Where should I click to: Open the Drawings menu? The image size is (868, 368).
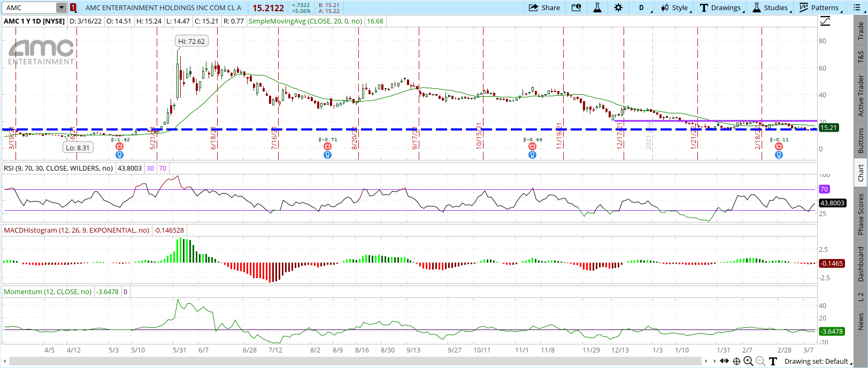point(721,7)
